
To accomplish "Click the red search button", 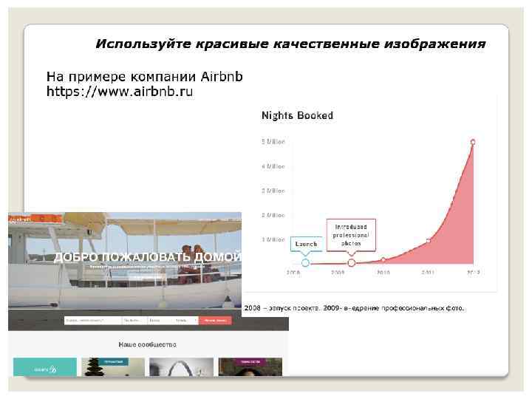I will point(216,320).
